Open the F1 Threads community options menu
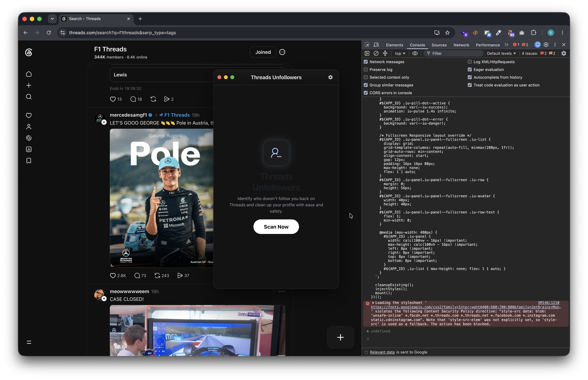The width and height of the screenshot is (588, 380). (x=282, y=52)
